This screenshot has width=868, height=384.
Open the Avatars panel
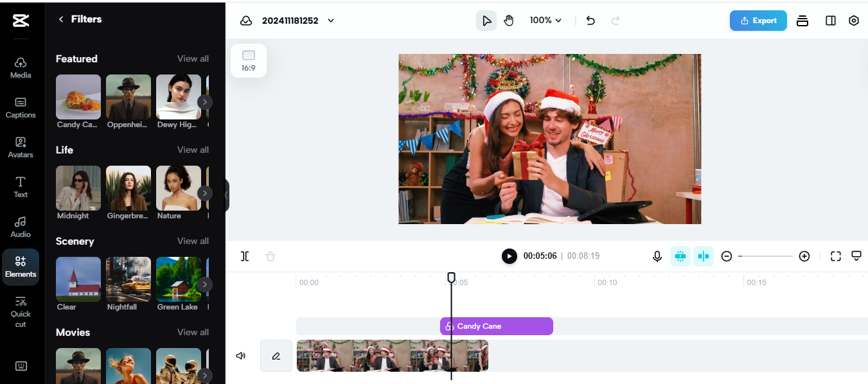21,147
